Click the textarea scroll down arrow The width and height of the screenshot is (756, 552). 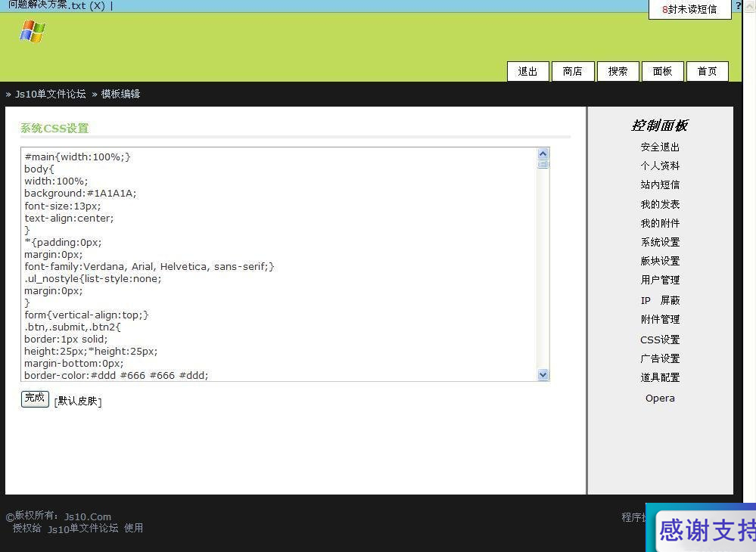point(543,375)
